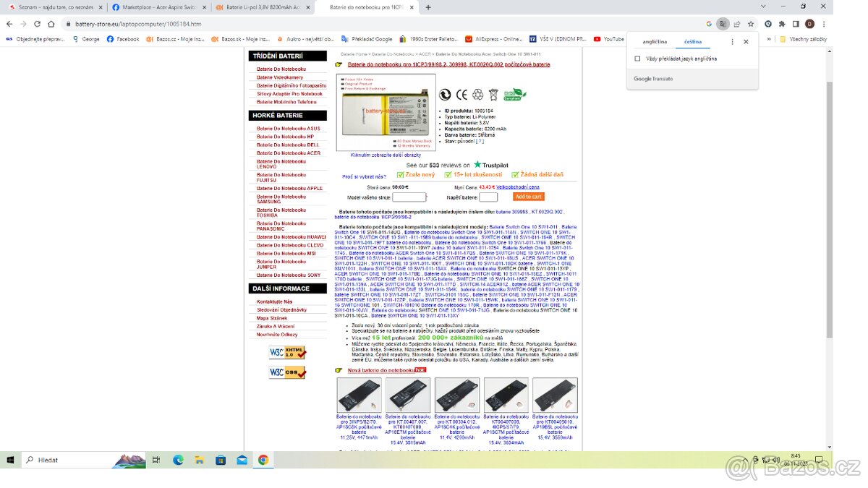Select the 'angličtina' tab in translate popup

655,42
